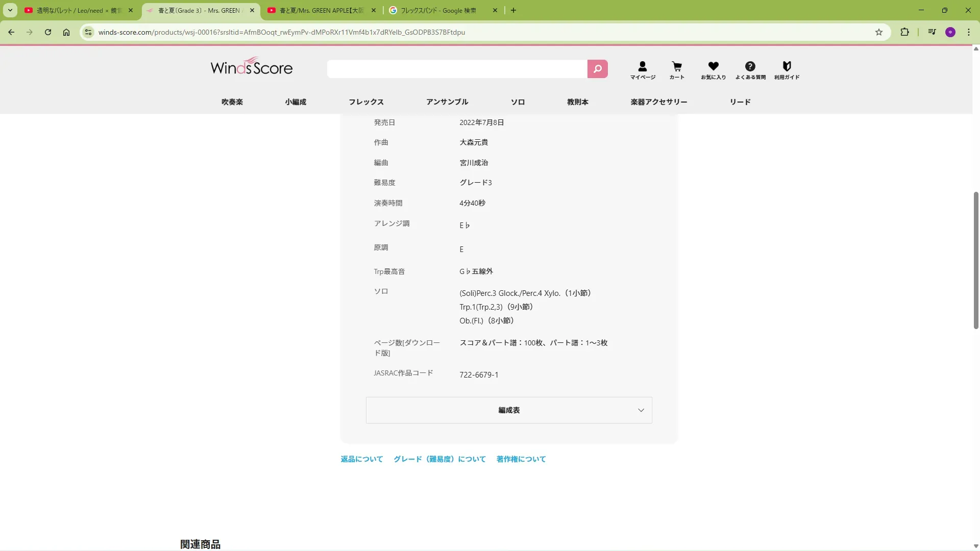Switch to フレックスバンド Google search tab
This screenshot has width=980, height=551.
click(x=439, y=10)
